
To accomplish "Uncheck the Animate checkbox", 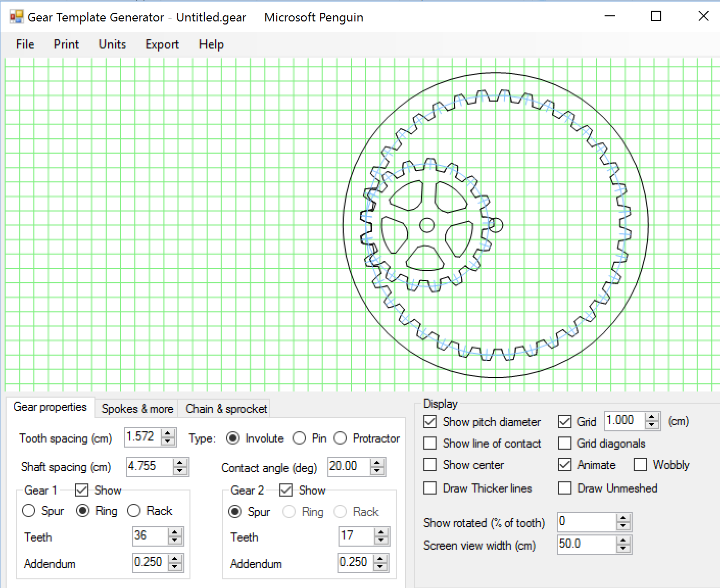I will click(565, 464).
